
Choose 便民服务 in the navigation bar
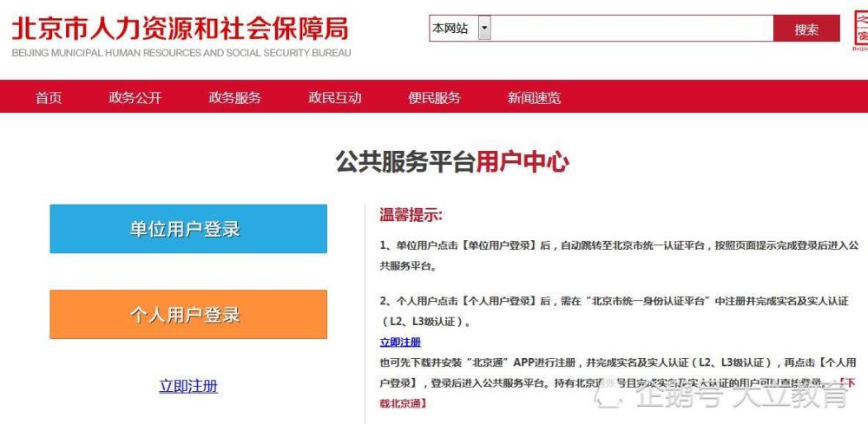[434, 97]
